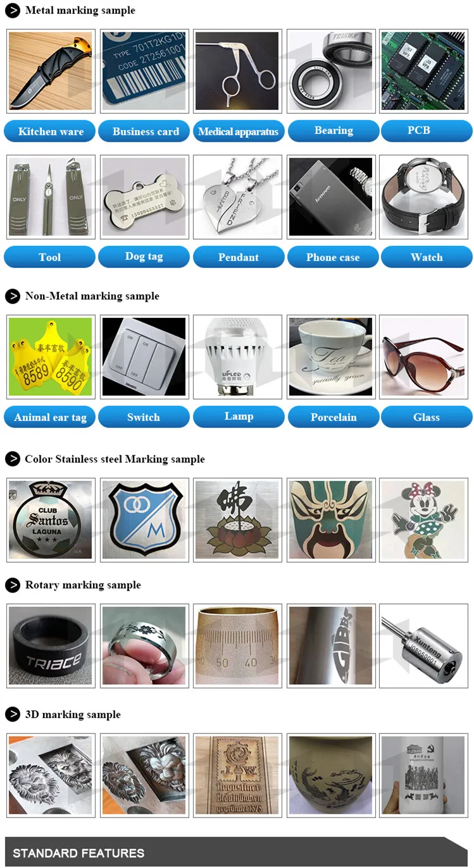Click arrow icon beside Color Stainless steel heading
Image resolution: width=474 pixels, height=868 pixels.
(13, 459)
